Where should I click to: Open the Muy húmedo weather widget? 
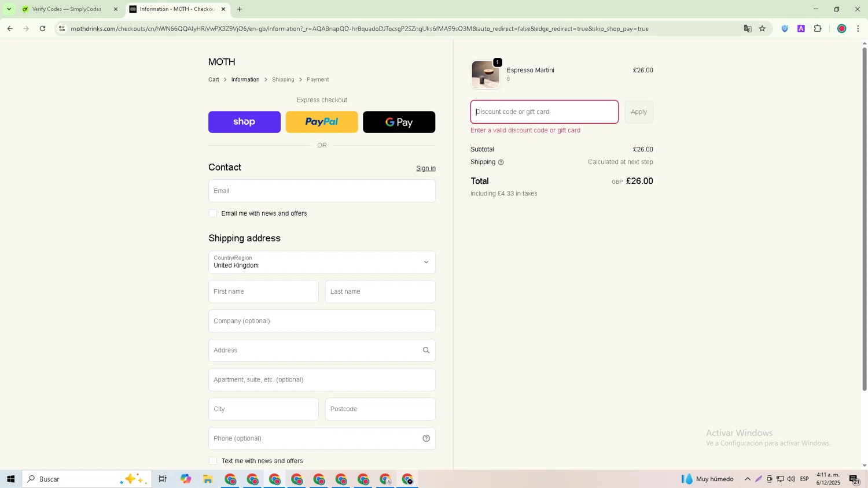coord(708,479)
